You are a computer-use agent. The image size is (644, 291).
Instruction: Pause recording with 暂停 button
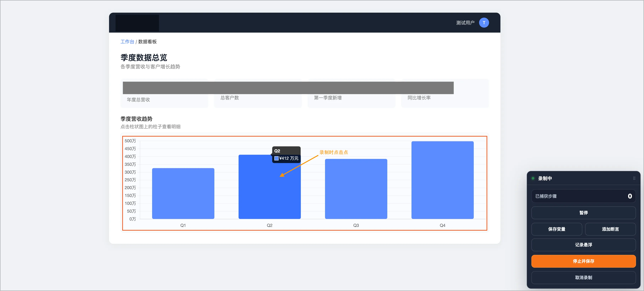click(583, 212)
